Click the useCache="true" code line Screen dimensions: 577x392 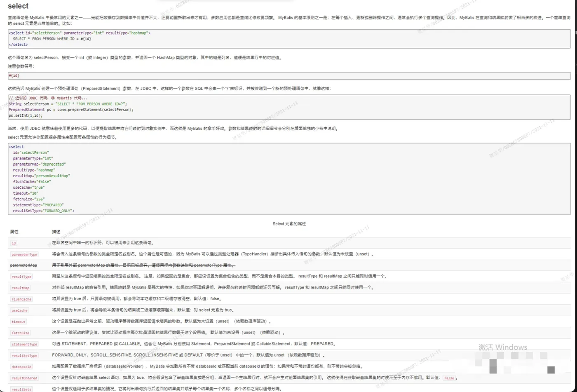28,187
